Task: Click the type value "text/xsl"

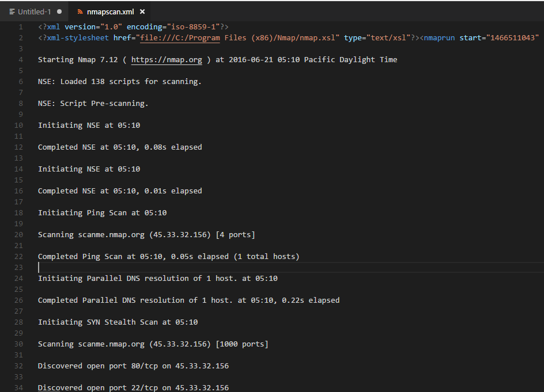Action: coord(388,38)
